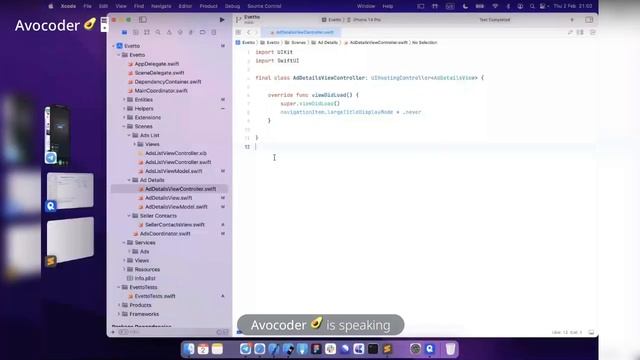The height and width of the screenshot is (360, 640).
Task: Open related items grid icon
Action: 238,32
